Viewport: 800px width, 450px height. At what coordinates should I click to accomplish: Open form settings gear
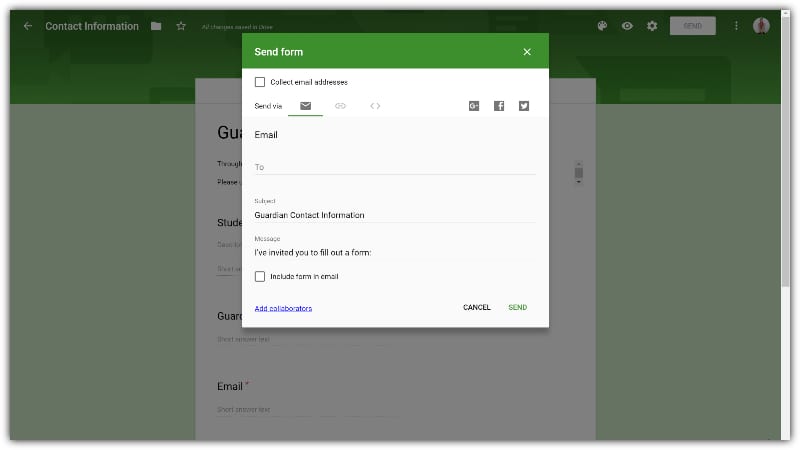pyautogui.click(x=652, y=26)
